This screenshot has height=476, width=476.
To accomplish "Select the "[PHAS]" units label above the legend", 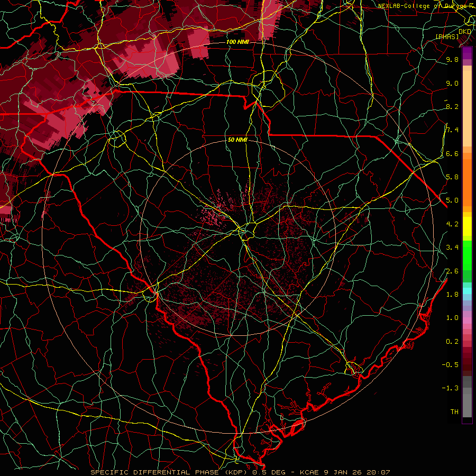I will (447, 36).
